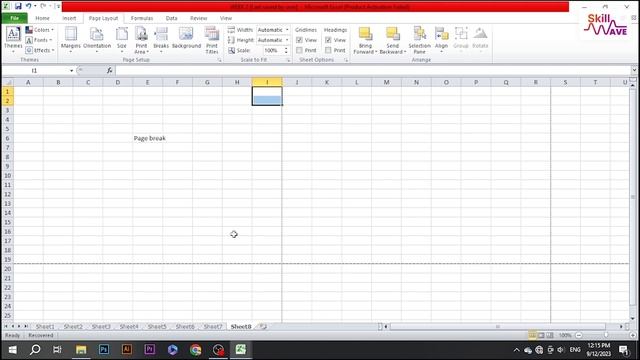Viewport: 640px width, 360px height.
Task: Click the Insert Function fx icon
Action: pyautogui.click(x=109, y=70)
